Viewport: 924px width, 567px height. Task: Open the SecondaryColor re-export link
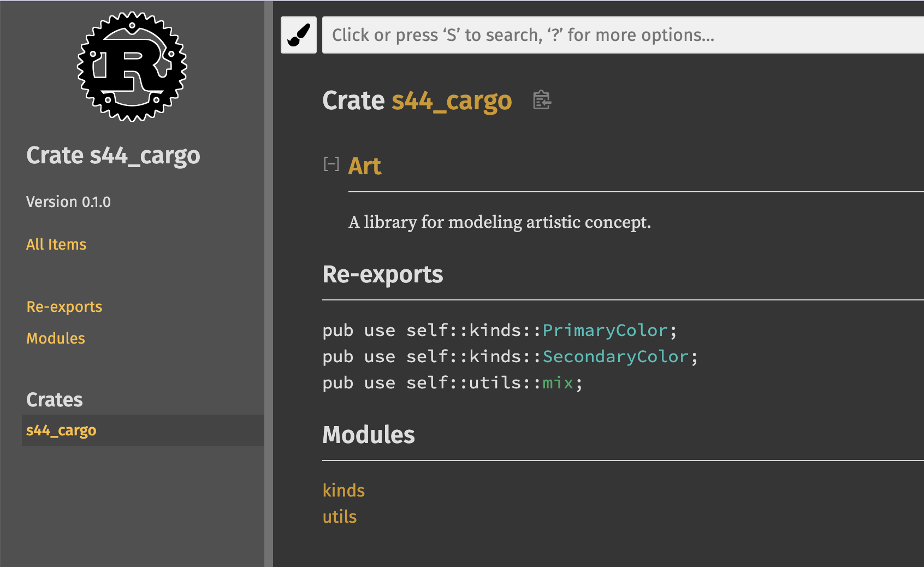[x=615, y=357]
